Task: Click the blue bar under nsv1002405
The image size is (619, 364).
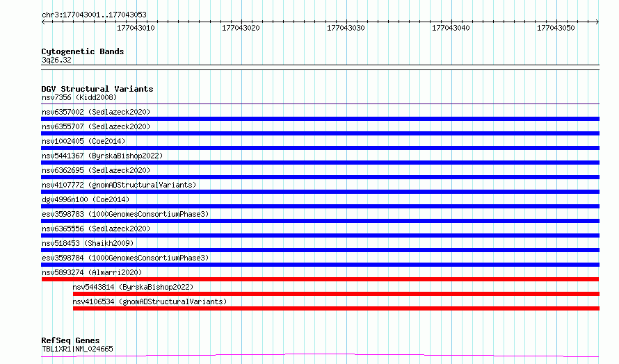Action: click(320, 148)
